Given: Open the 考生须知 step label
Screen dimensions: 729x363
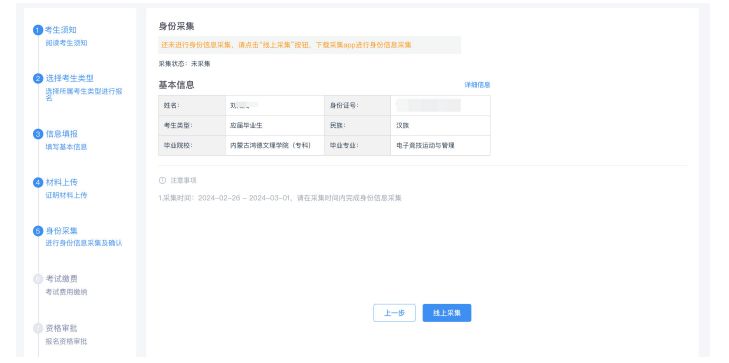Looking at the screenshot, I should pos(61,30).
